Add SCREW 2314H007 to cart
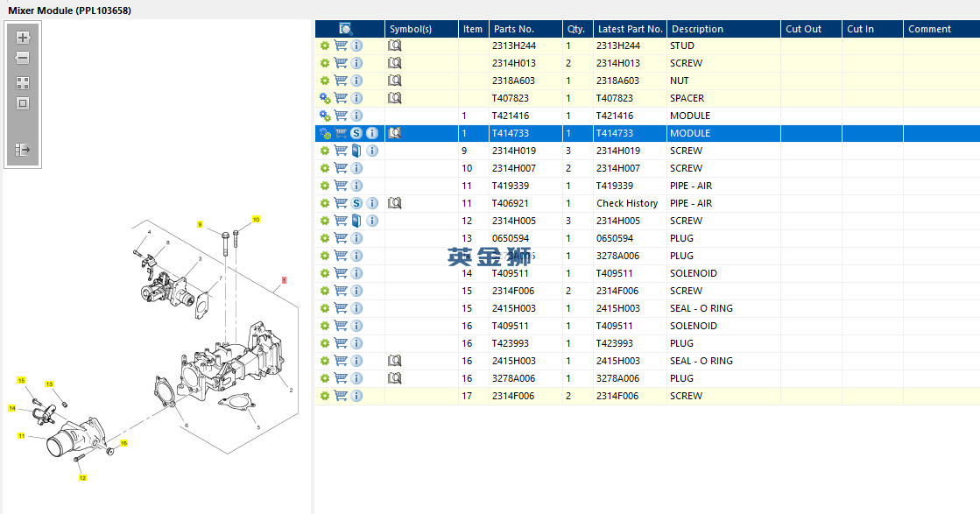The height and width of the screenshot is (514, 980). pos(341,168)
